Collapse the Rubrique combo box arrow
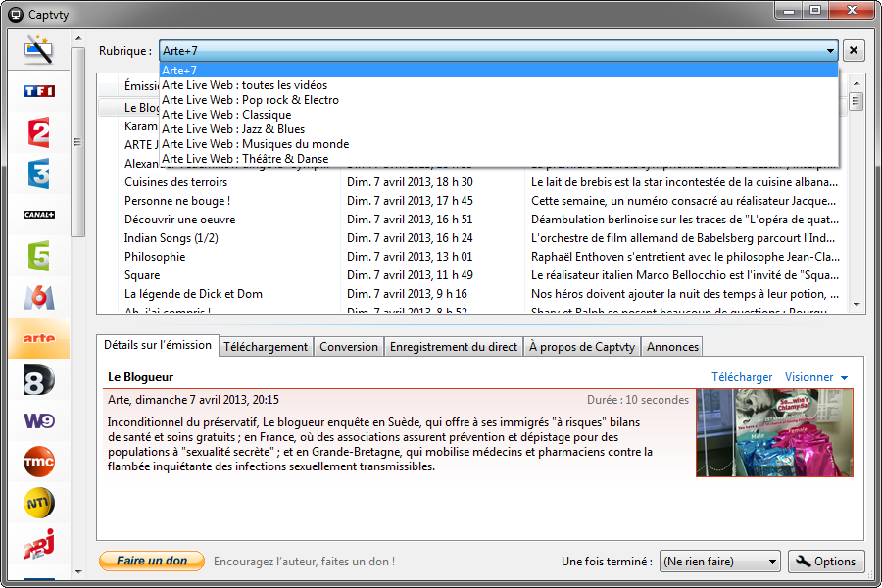Image resolution: width=882 pixels, height=588 pixels. [x=830, y=51]
